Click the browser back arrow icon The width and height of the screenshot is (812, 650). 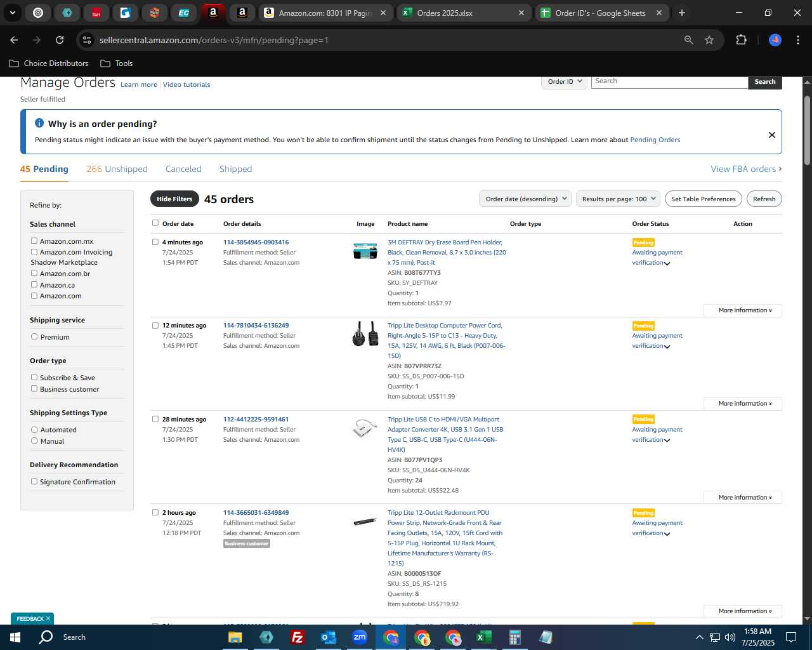click(x=14, y=40)
